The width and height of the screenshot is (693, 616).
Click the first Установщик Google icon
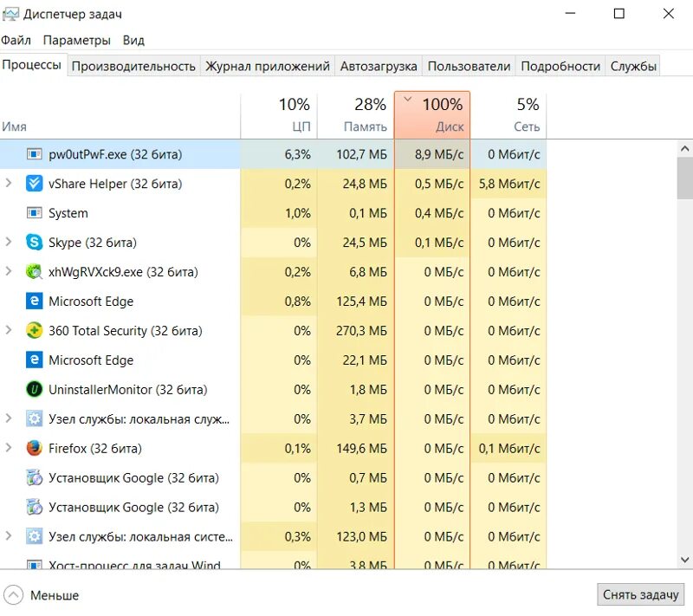(x=35, y=478)
